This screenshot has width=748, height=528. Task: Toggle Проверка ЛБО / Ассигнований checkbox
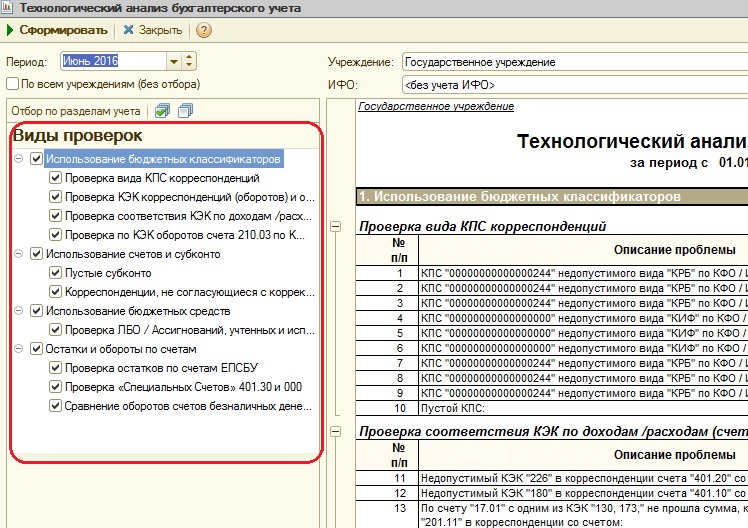55,330
